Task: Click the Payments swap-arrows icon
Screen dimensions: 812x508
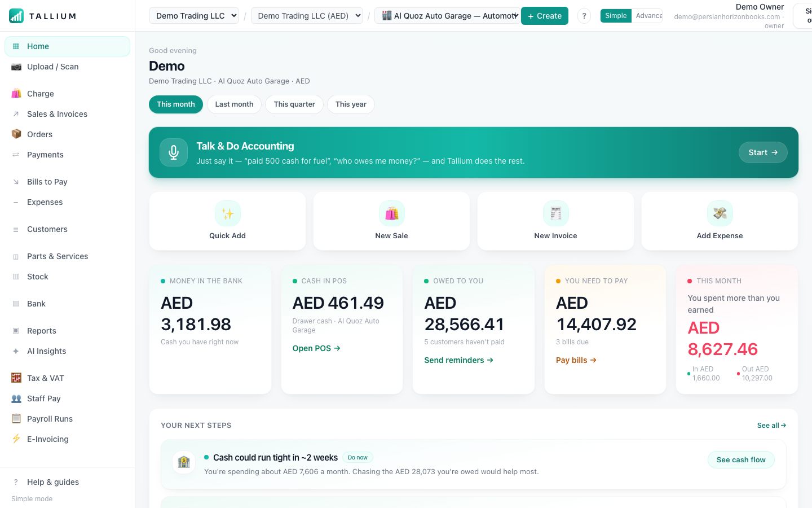Action: point(16,155)
